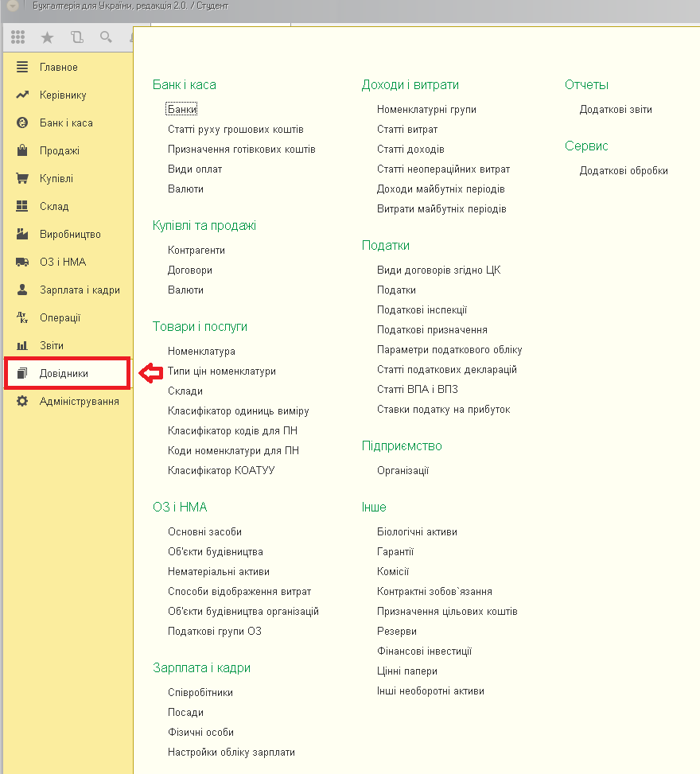Open Види договорів згідно ЦК

pyautogui.click(x=439, y=270)
